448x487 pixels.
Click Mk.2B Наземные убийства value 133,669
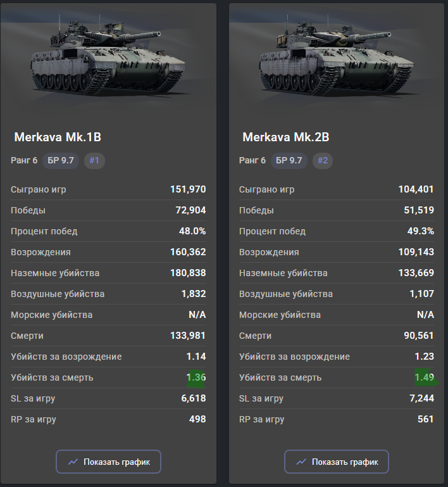point(416,273)
